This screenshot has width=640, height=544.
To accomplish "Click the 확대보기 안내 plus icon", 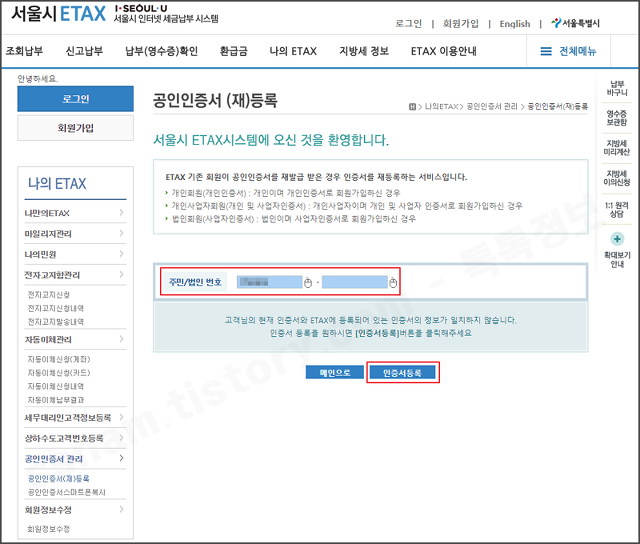I will pyautogui.click(x=617, y=239).
